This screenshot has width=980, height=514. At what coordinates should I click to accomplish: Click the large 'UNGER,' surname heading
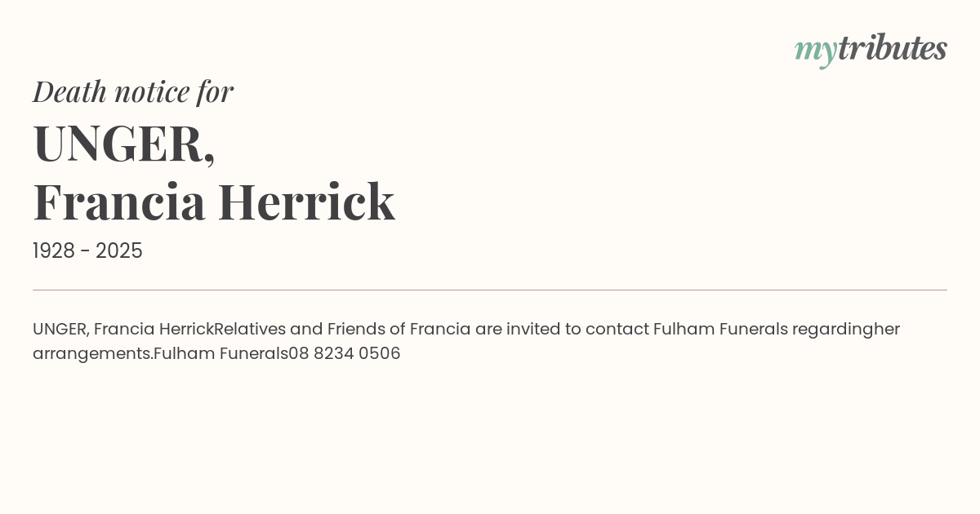point(124,144)
